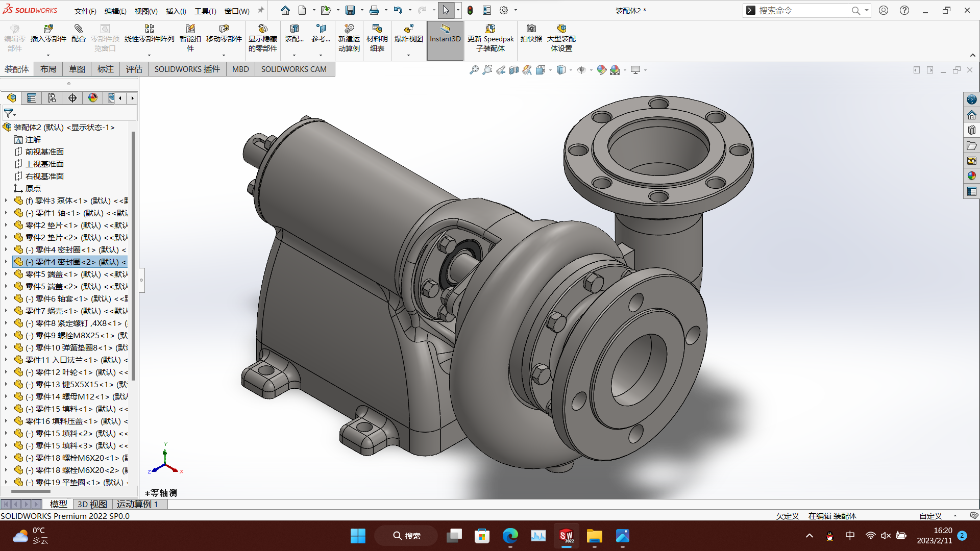Viewport: 980px width, 551px height.
Task: Expand the 零件7 蜗壳<1> node
Action: 6,311
